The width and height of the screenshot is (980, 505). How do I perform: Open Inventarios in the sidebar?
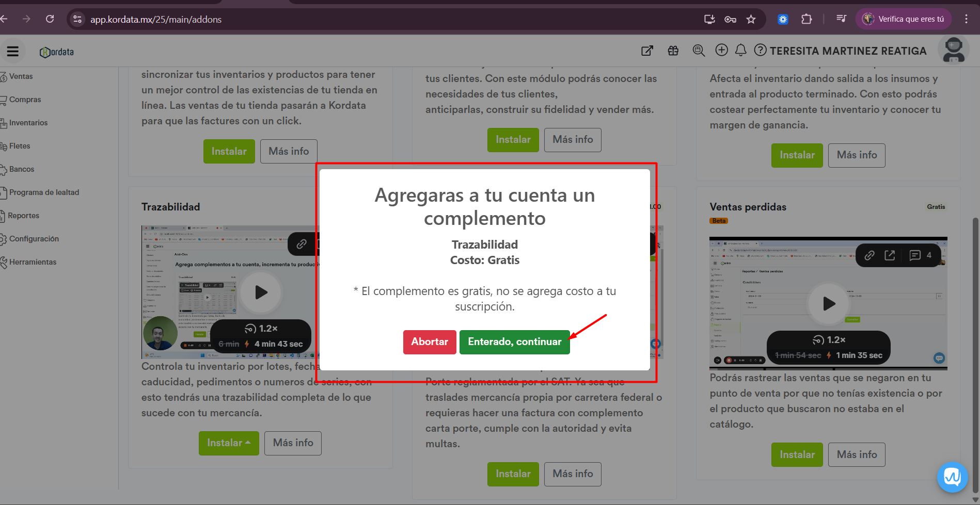[x=28, y=123]
